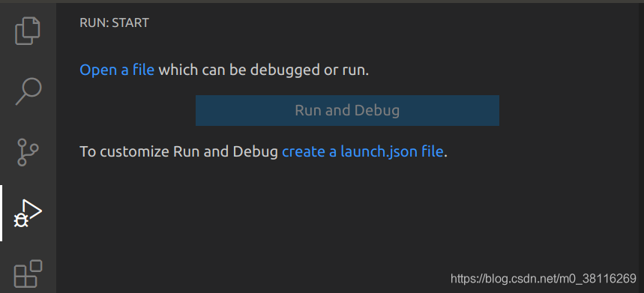Click the "To customize Run and Debug" text
644x293 pixels.
click(178, 151)
